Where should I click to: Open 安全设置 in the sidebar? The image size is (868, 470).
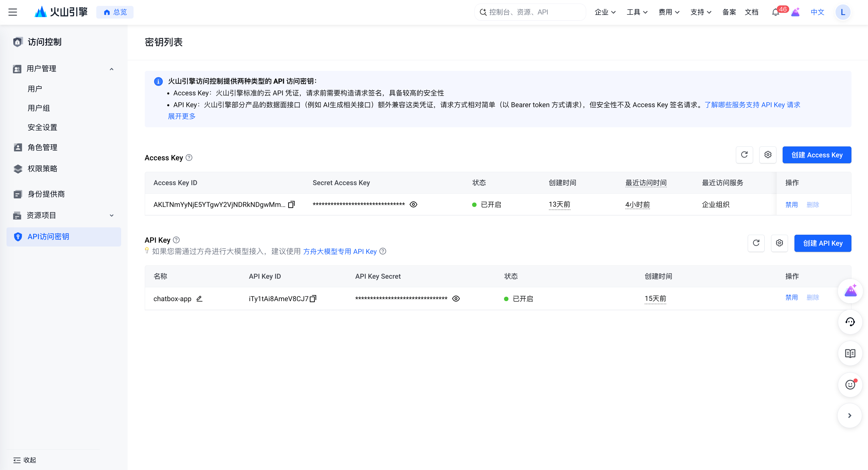[43, 127]
